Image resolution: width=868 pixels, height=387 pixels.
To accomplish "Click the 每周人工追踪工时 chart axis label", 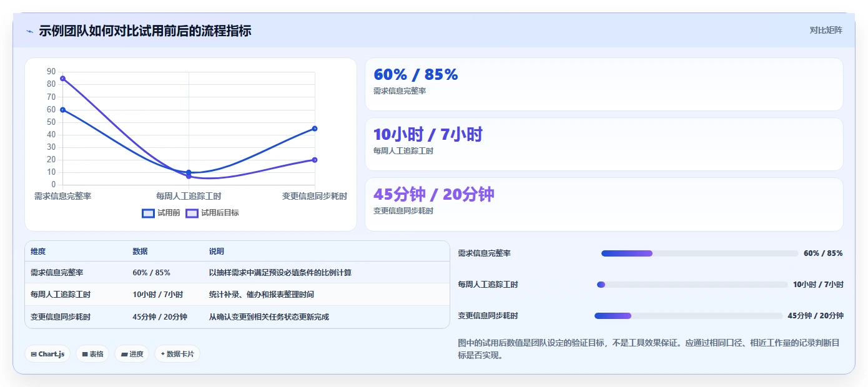I will point(189,196).
